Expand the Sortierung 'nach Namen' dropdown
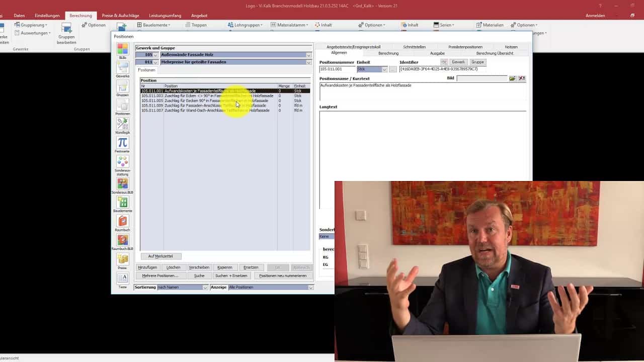Image resolution: width=644 pixels, height=362 pixels. (205, 288)
